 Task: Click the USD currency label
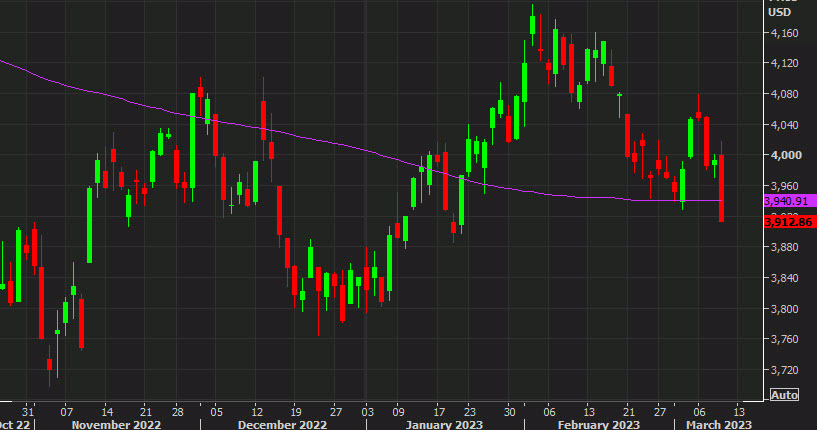pyautogui.click(x=779, y=12)
